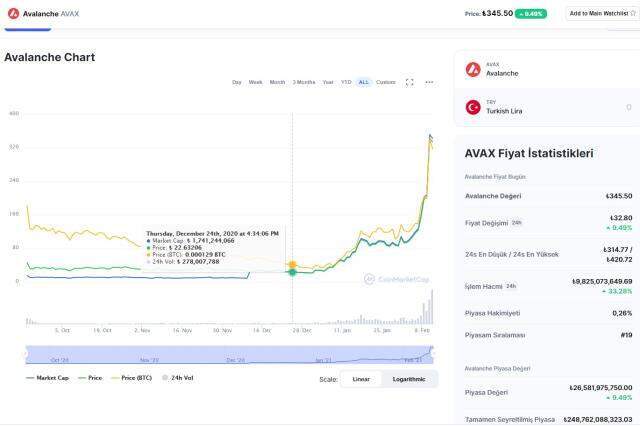Click the right handle of range slider
The width and height of the screenshot is (640, 426).
click(433, 354)
